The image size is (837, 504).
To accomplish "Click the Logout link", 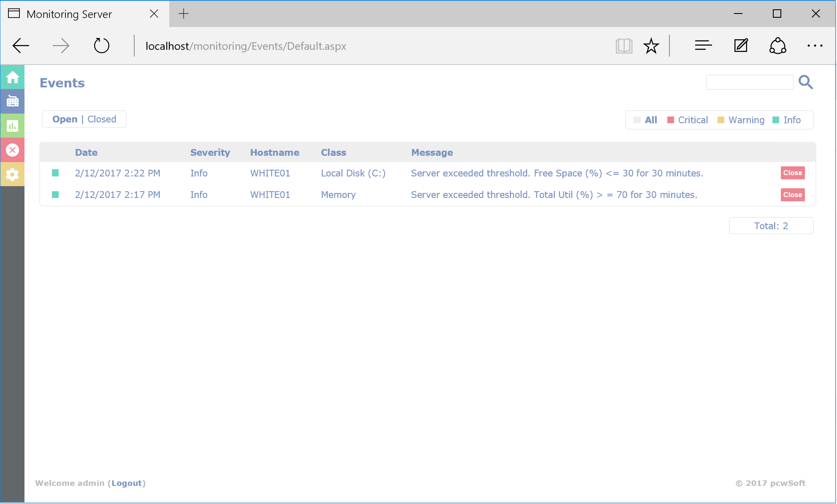I will coord(126,483).
